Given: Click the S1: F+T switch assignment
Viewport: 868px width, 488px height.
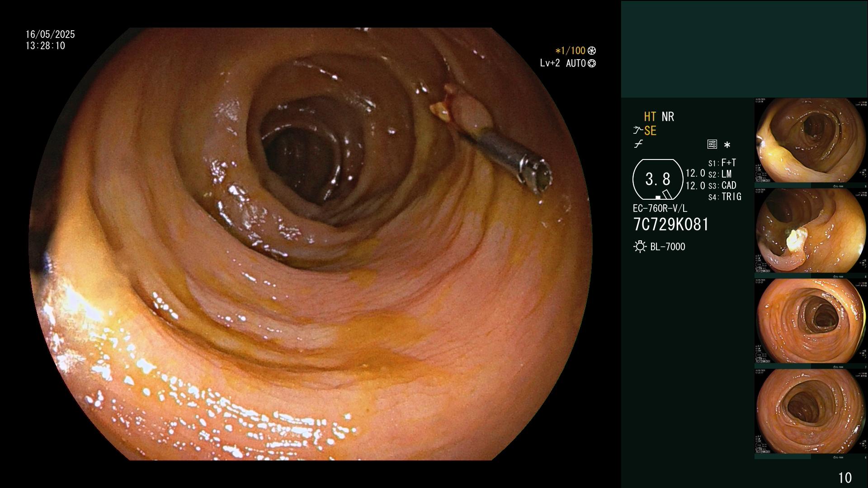Looking at the screenshot, I should pyautogui.click(x=722, y=163).
